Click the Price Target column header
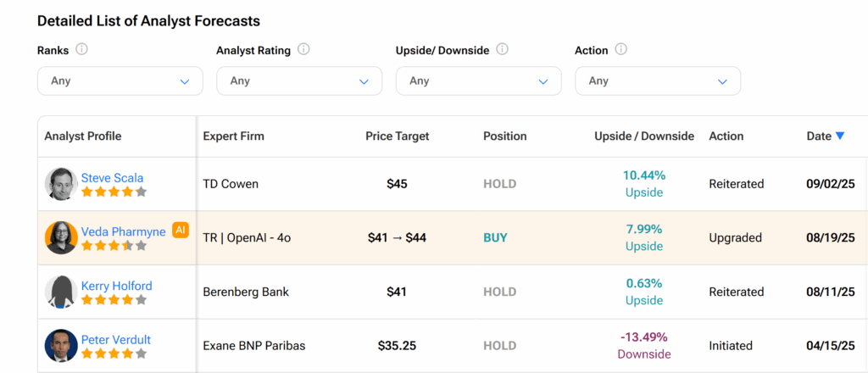The height and width of the screenshot is (373, 868). (x=398, y=136)
